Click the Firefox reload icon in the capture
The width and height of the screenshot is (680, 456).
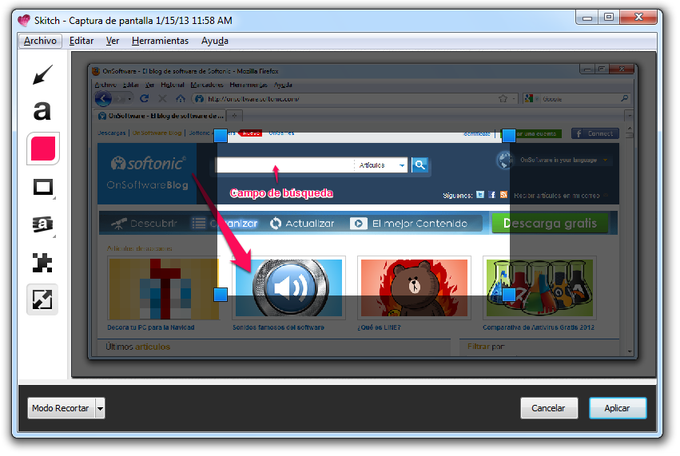point(144,99)
